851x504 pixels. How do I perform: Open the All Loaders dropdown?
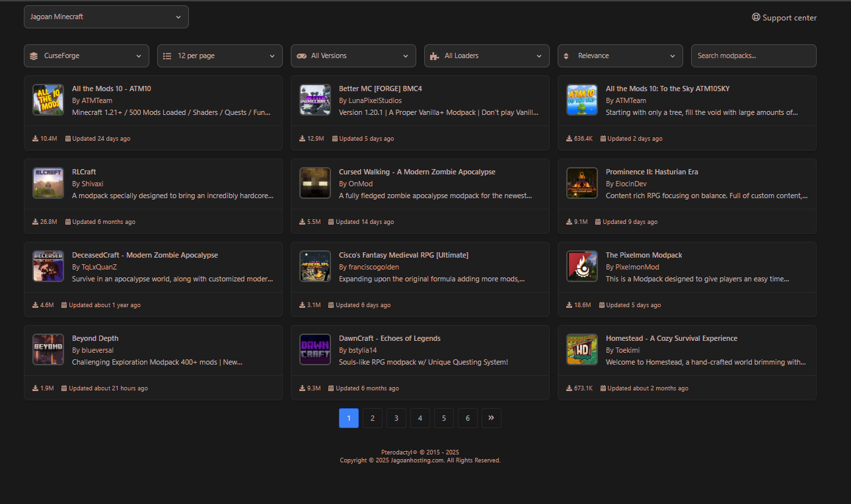tap(487, 56)
